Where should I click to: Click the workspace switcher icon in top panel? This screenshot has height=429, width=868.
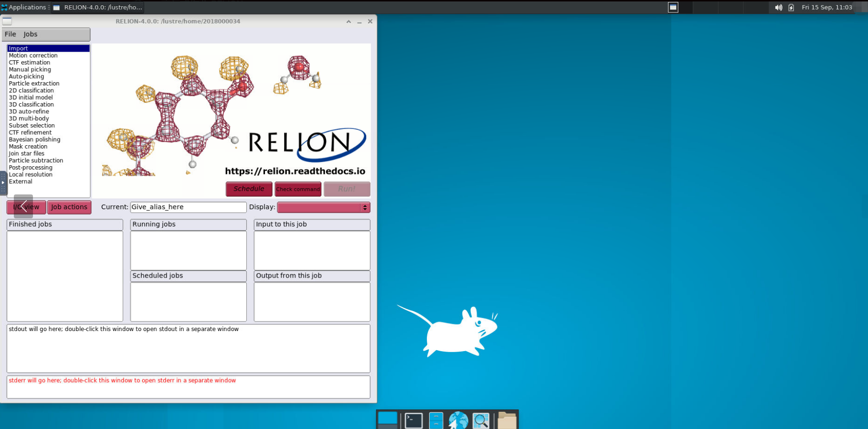pyautogui.click(x=673, y=7)
